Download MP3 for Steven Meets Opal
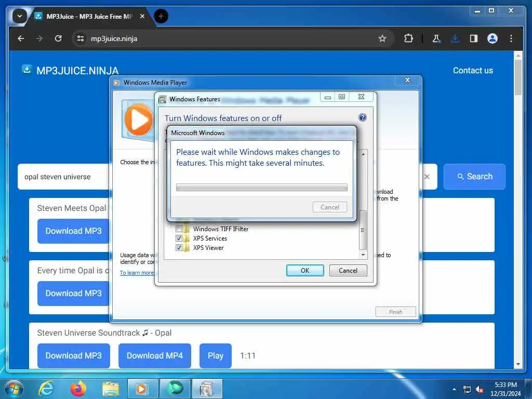Viewport: 532px width, 399px height. point(73,231)
